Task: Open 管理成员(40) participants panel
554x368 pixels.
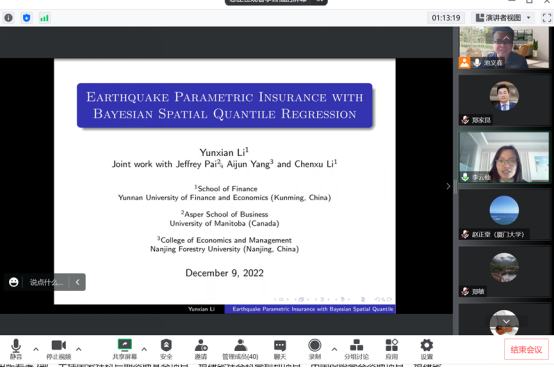Action: [x=240, y=349]
